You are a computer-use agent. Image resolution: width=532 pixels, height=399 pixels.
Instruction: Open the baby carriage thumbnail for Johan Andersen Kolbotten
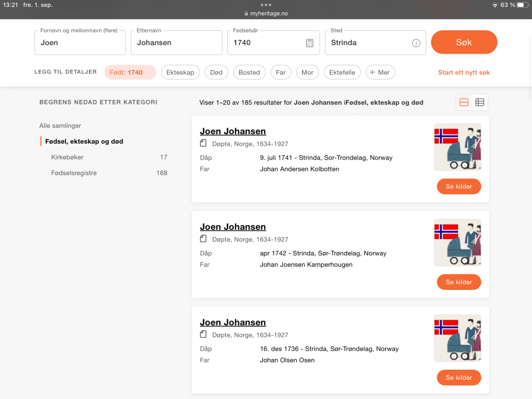click(x=458, y=147)
